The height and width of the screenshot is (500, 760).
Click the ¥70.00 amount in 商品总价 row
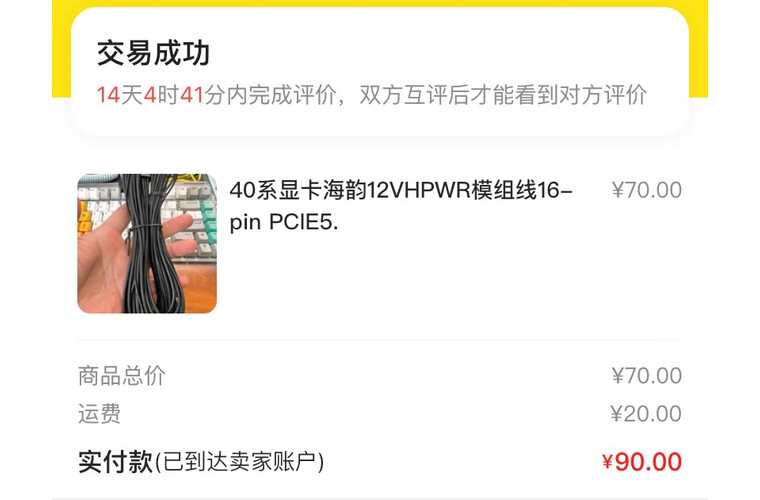tap(647, 376)
